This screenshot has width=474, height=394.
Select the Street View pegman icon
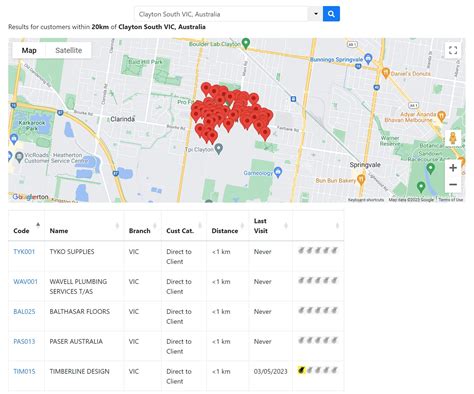(453, 138)
